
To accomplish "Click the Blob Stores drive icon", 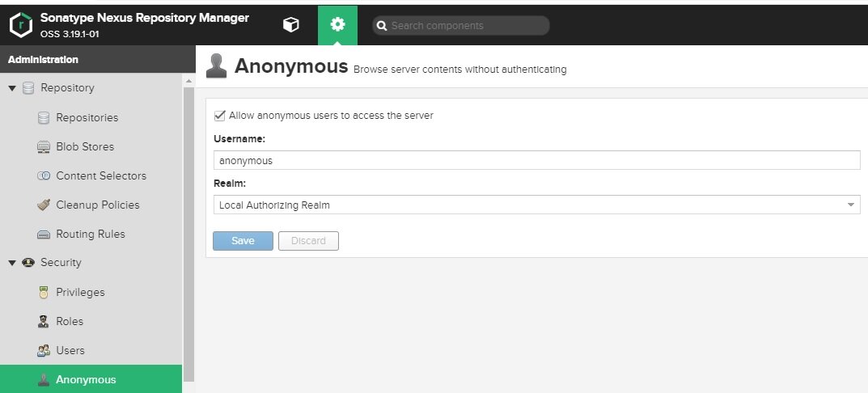I will 44,146.
